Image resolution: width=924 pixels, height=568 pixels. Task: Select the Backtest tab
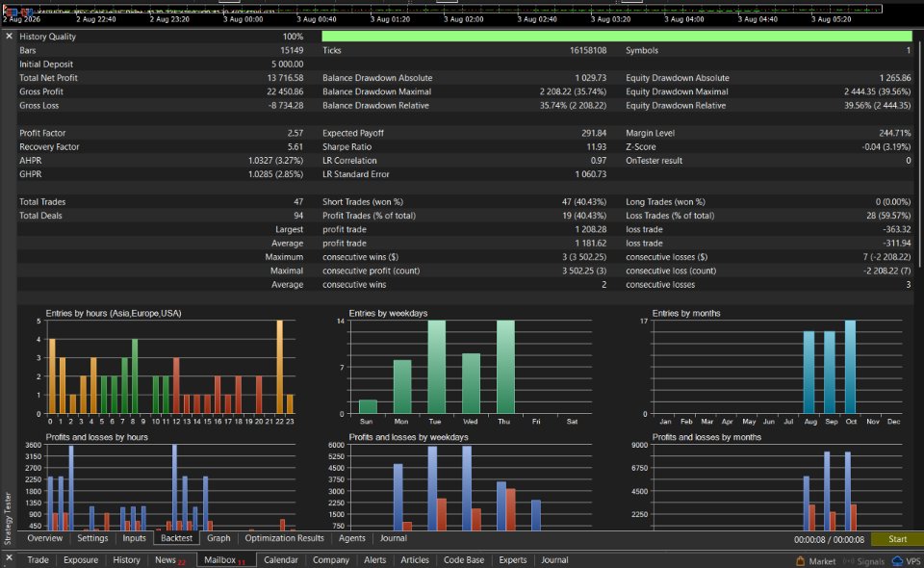(x=177, y=538)
